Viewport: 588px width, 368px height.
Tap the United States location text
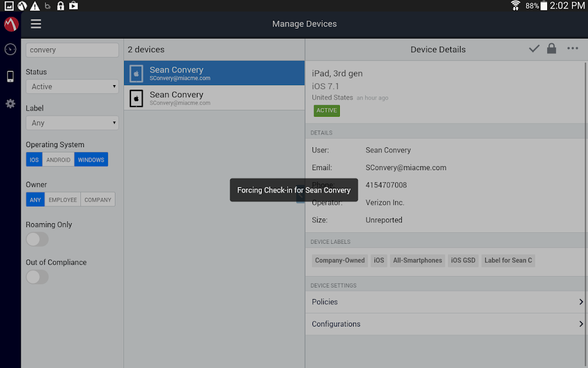(332, 98)
